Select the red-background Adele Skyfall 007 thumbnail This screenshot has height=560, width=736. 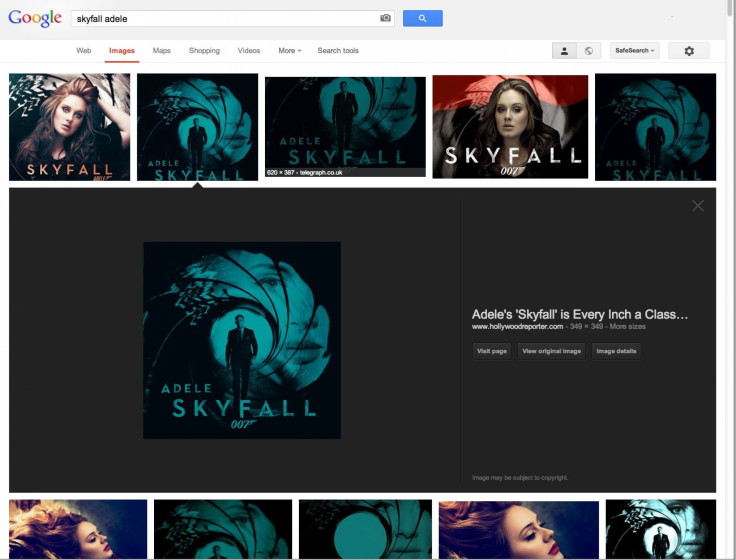click(x=510, y=127)
